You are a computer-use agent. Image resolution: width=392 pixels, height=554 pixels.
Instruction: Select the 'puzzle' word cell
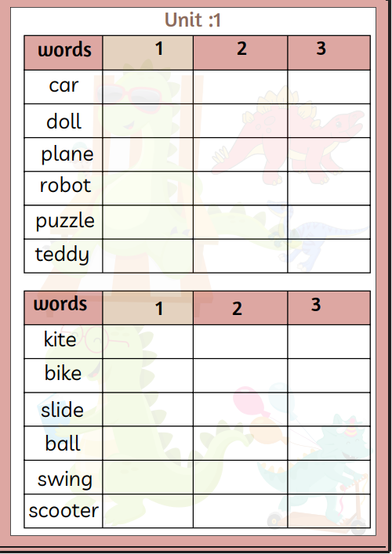[x=64, y=223]
